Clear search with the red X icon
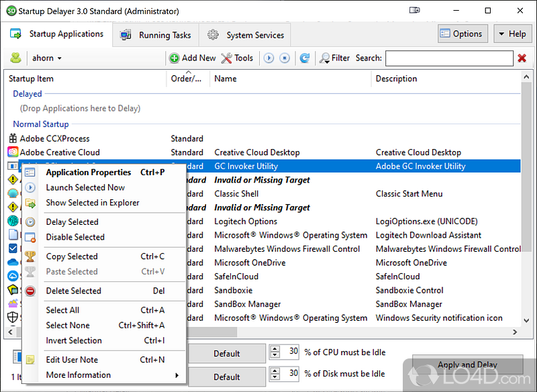The height and width of the screenshot is (392, 537). pyautogui.click(x=522, y=58)
